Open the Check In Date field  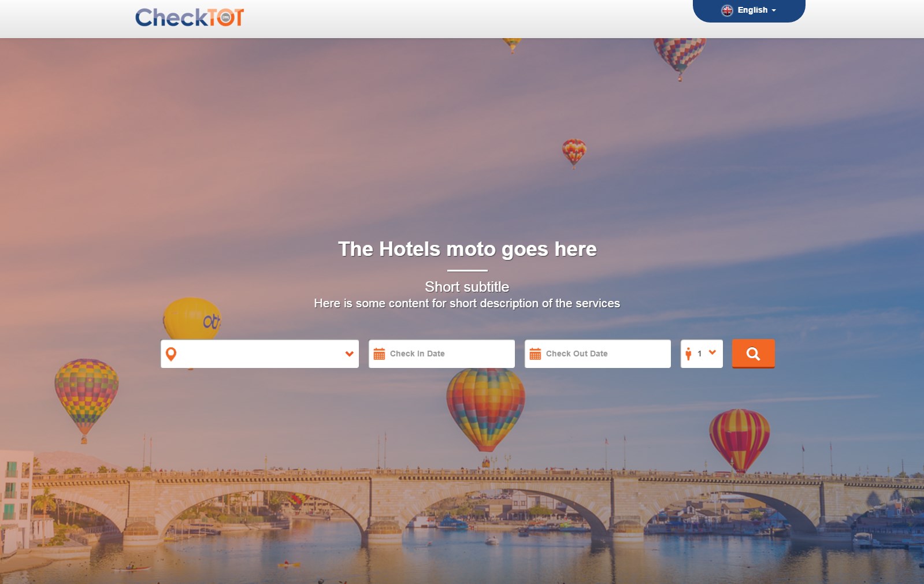[441, 354]
